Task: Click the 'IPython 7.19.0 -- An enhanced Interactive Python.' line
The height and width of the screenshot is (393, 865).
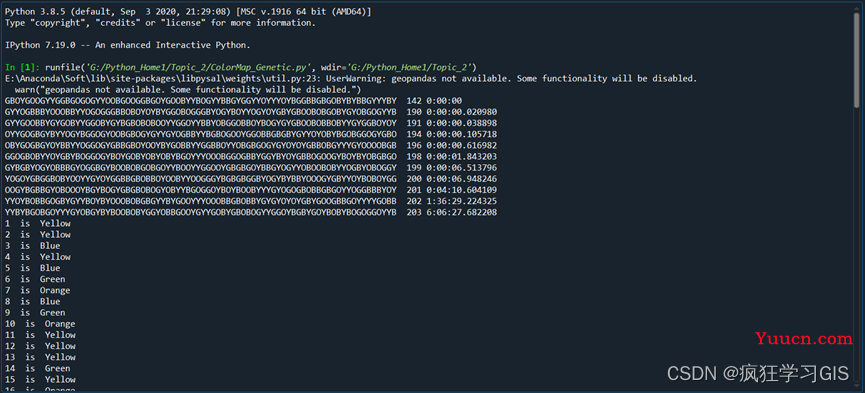Action: 128,45
